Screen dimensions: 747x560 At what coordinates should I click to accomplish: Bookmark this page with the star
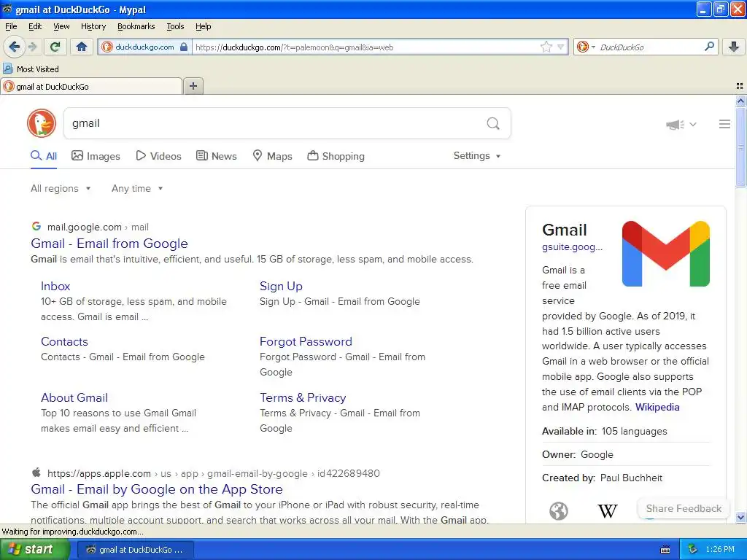click(546, 47)
